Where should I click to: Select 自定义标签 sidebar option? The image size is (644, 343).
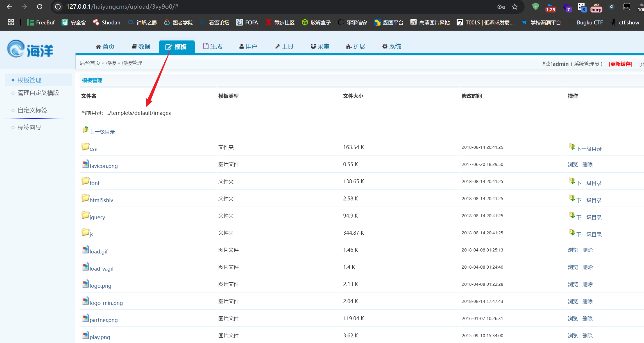point(32,110)
